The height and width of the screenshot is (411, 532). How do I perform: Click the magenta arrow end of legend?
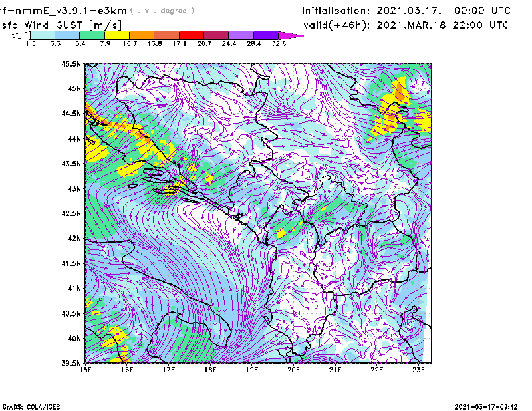(291, 35)
